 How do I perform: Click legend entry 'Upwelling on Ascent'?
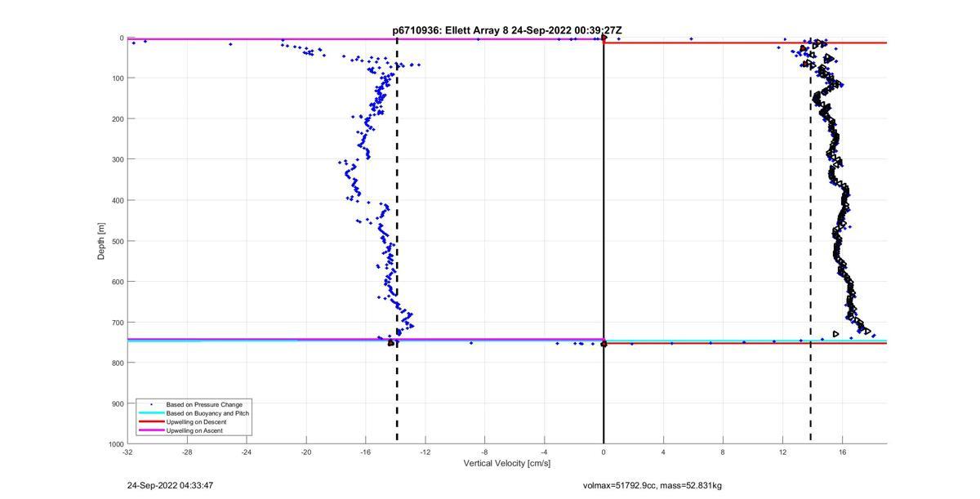194,430
